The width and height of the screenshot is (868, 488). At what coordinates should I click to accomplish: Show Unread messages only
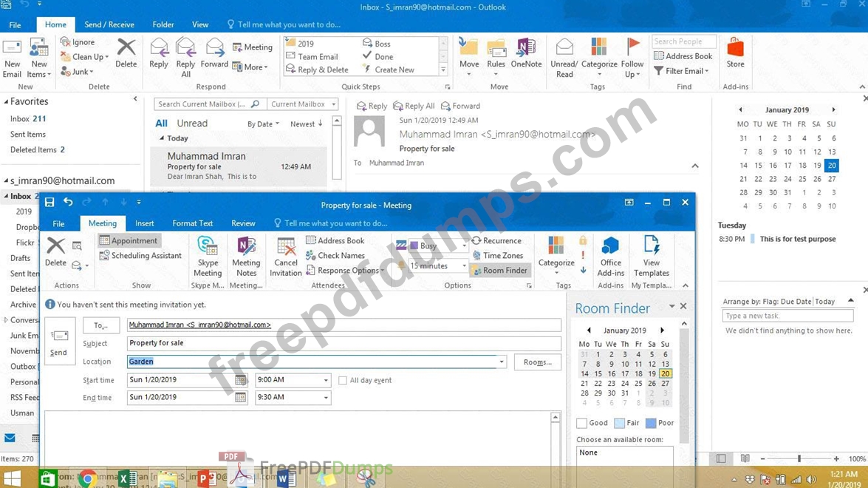192,123
